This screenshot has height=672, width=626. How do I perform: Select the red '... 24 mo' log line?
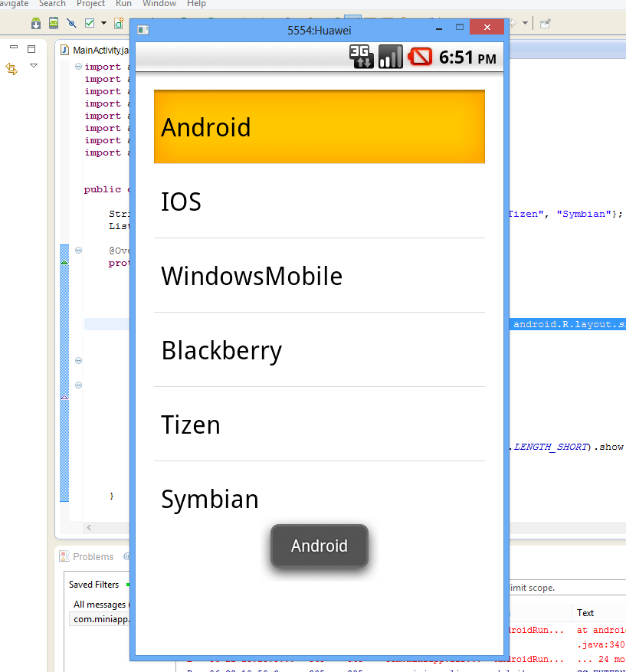[x=601, y=659]
